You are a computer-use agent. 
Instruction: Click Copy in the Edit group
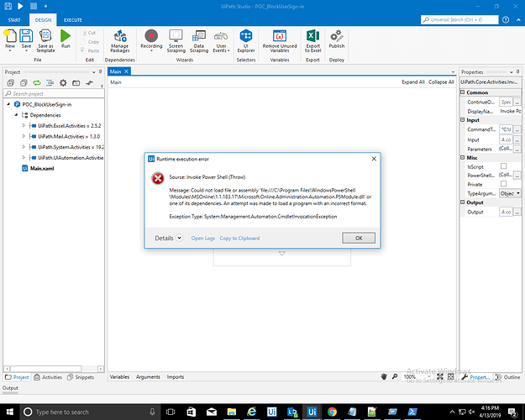pos(90,42)
